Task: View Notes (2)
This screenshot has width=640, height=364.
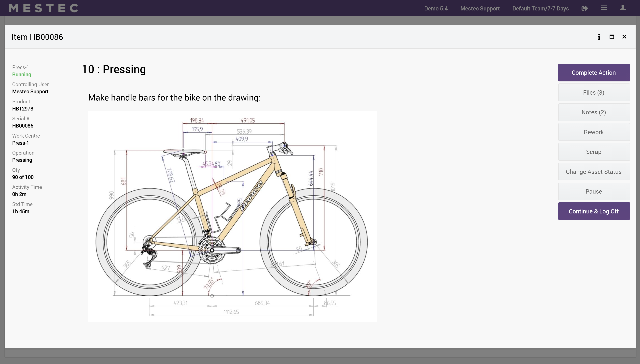Action: [x=594, y=112]
